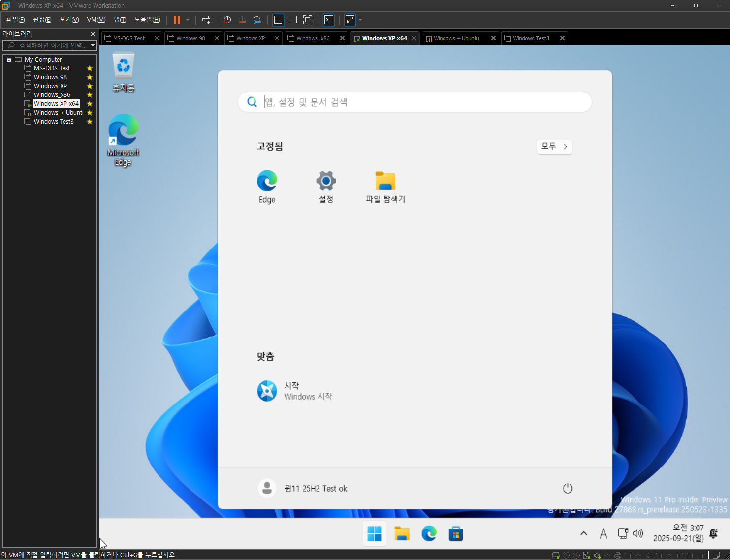Screen dimensions: 730x560
Task: Toggle the favorite star for Windows XP
Action: coord(90,86)
